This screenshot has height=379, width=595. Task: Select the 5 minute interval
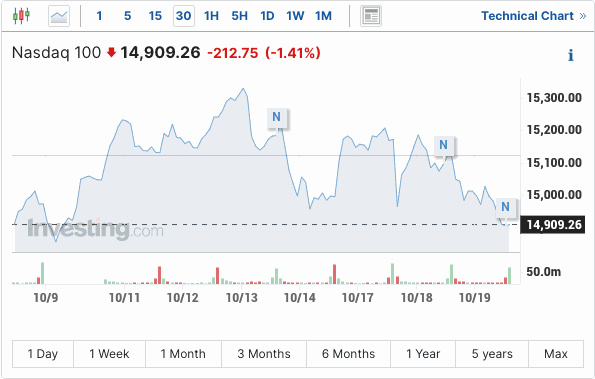(x=128, y=16)
